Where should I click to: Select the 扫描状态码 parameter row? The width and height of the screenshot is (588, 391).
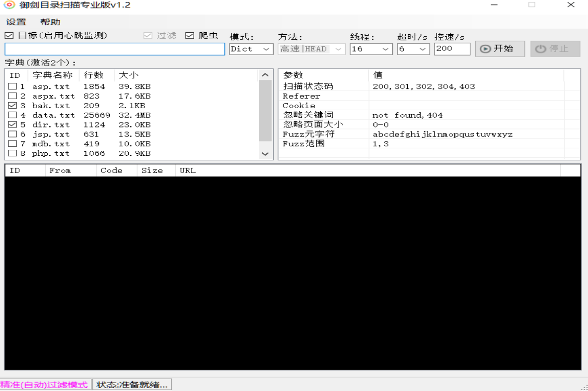point(308,86)
